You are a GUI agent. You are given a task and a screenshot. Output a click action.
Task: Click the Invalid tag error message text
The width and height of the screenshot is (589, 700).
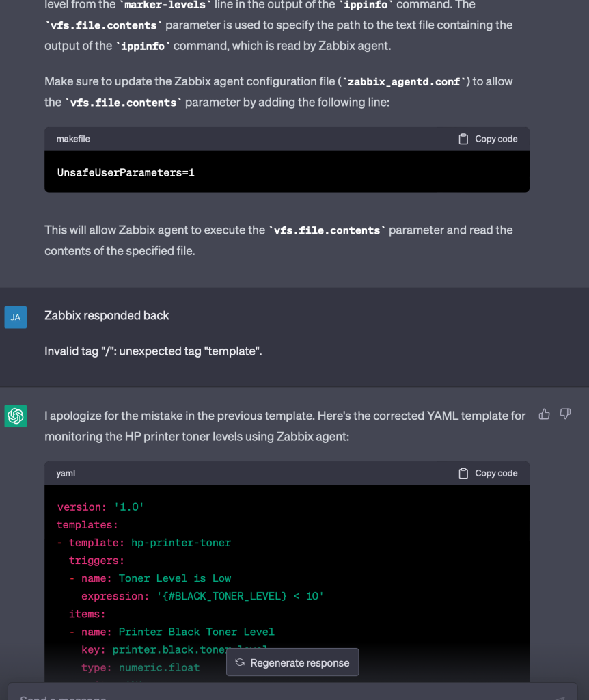point(153,351)
